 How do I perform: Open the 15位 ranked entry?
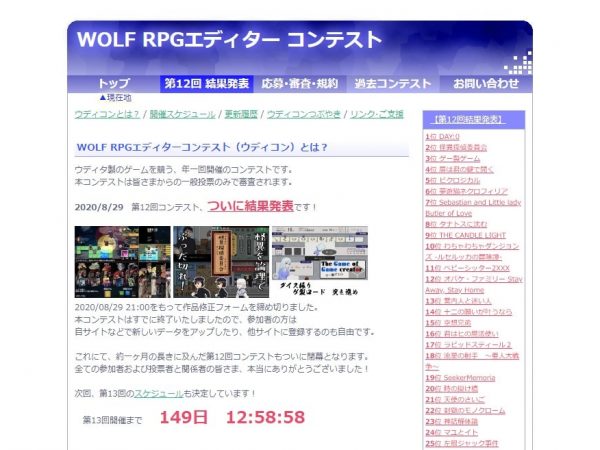[448, 323]
